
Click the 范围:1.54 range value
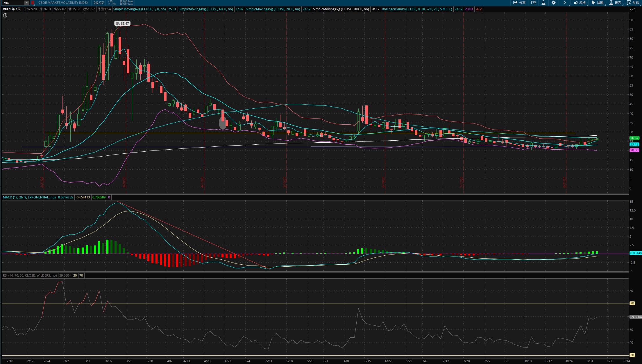[104, 9]
